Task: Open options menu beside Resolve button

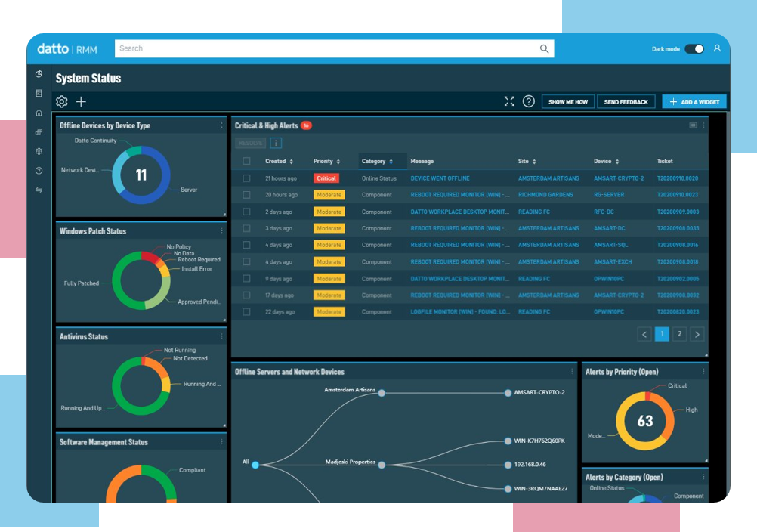Action: coord(276,143)
